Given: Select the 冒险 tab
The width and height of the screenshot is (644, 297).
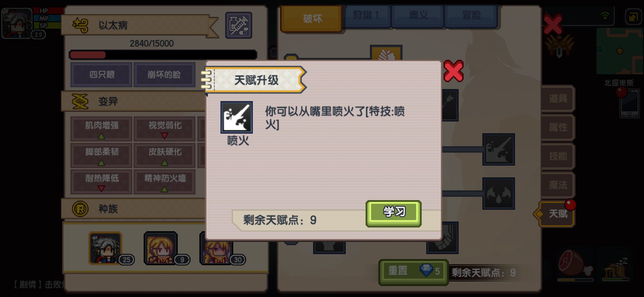Looking at the screenshot, I should (471, 16).
